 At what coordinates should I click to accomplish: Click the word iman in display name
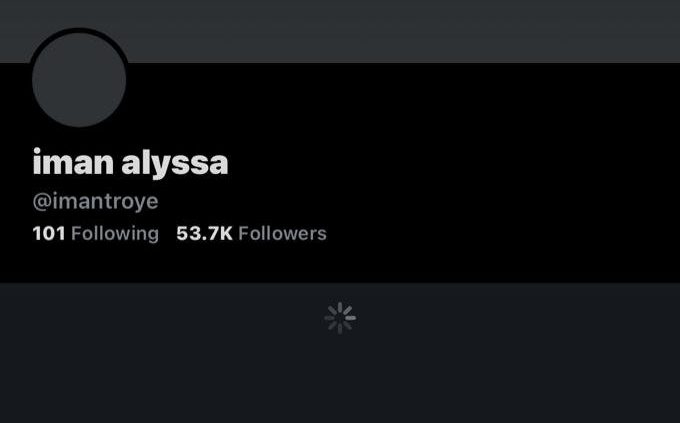point(73,161)
